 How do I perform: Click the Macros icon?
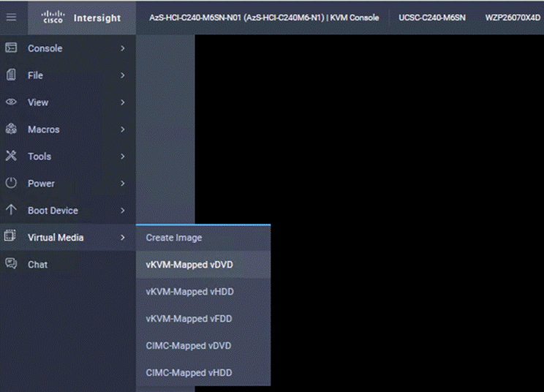coord(11,129)
